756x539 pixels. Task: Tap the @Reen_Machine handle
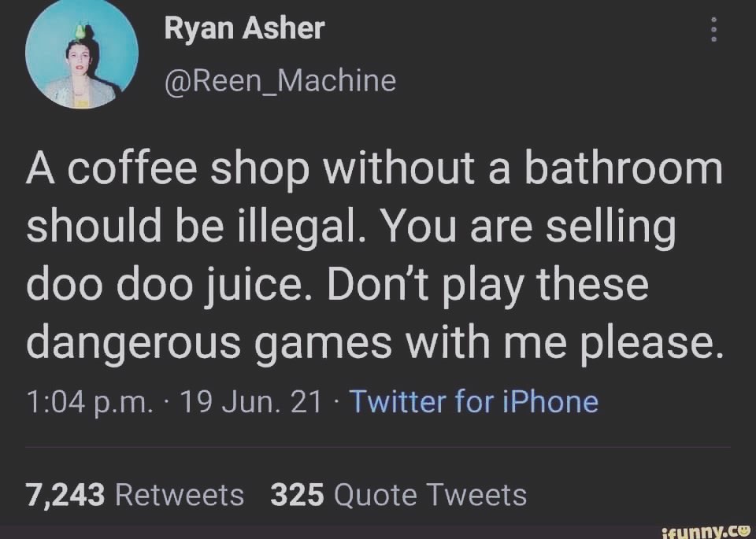[280, 79]
